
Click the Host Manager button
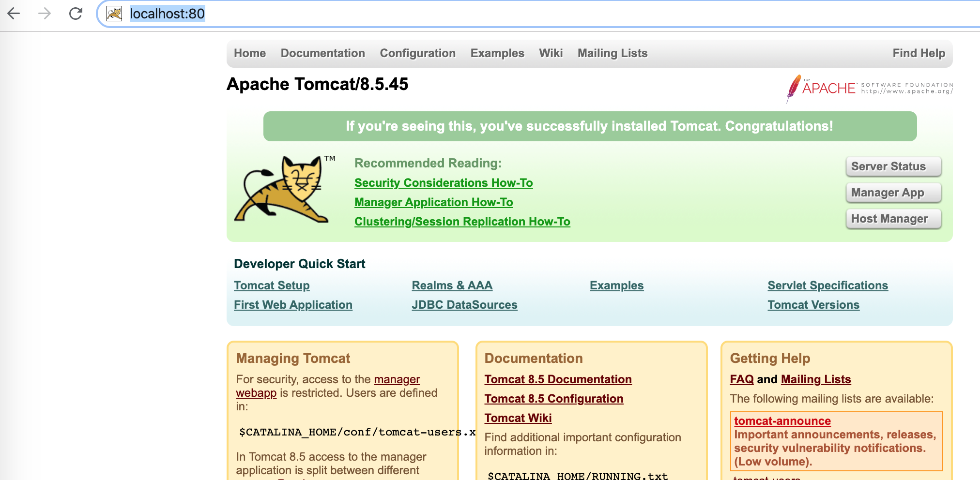[893, 219]
